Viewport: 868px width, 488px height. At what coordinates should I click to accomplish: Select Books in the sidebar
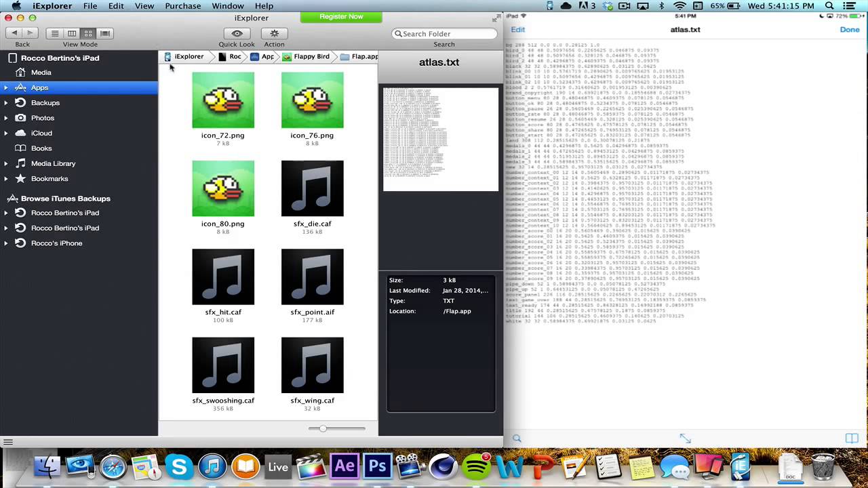[x=41, y=148]
